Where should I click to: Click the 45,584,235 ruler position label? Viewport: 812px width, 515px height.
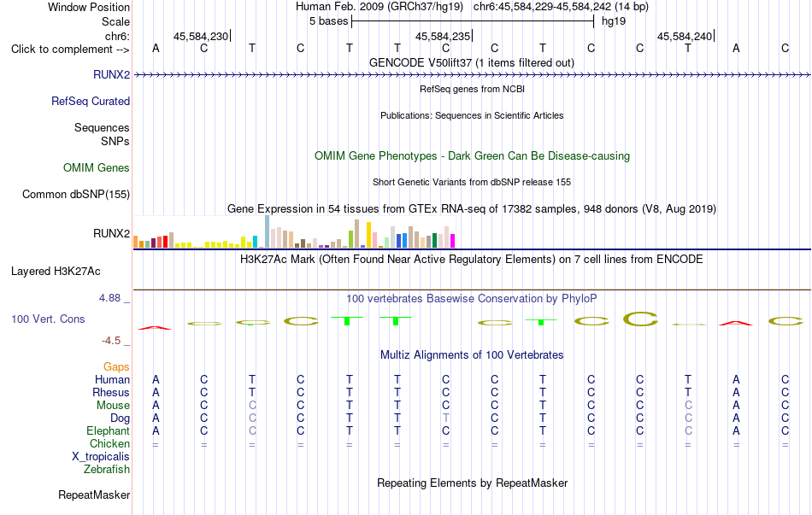pos(443,36)
